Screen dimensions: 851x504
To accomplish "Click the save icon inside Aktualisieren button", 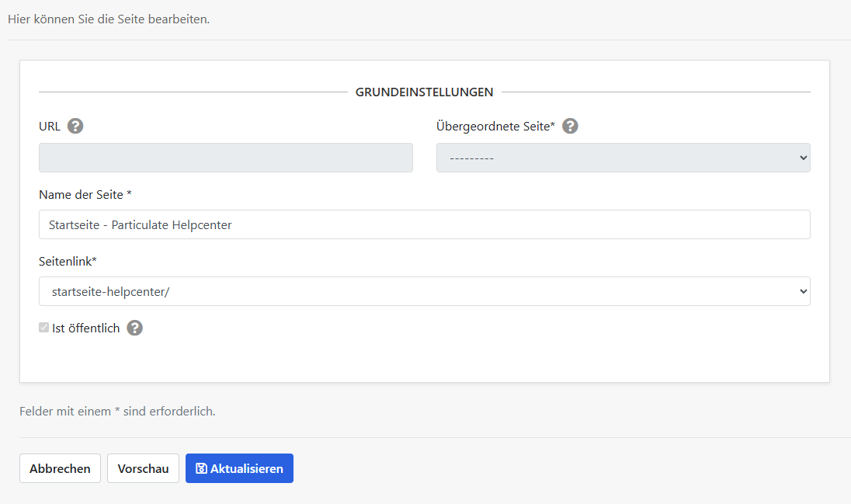I will 201,468.
